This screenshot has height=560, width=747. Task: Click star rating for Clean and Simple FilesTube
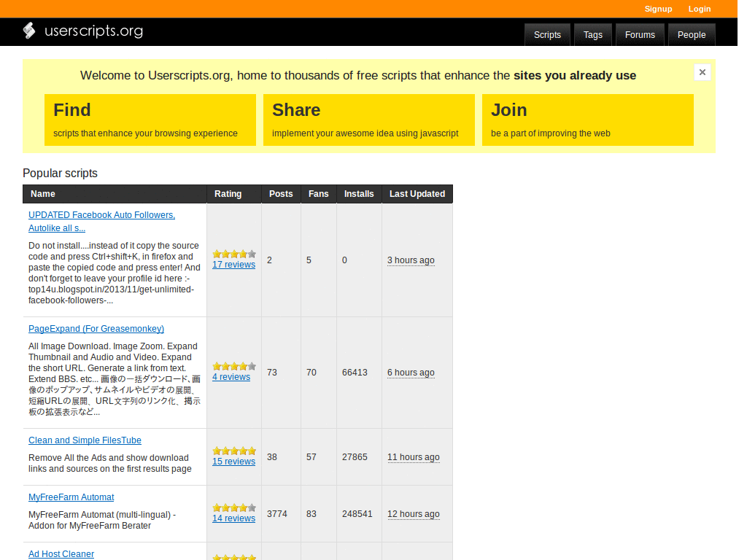233,451
